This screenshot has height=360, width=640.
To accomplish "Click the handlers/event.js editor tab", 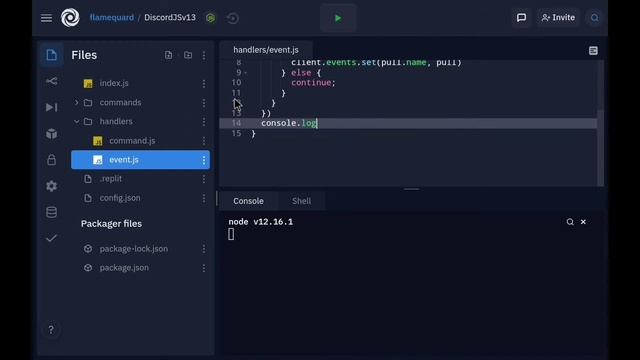I will pos(266,50).
